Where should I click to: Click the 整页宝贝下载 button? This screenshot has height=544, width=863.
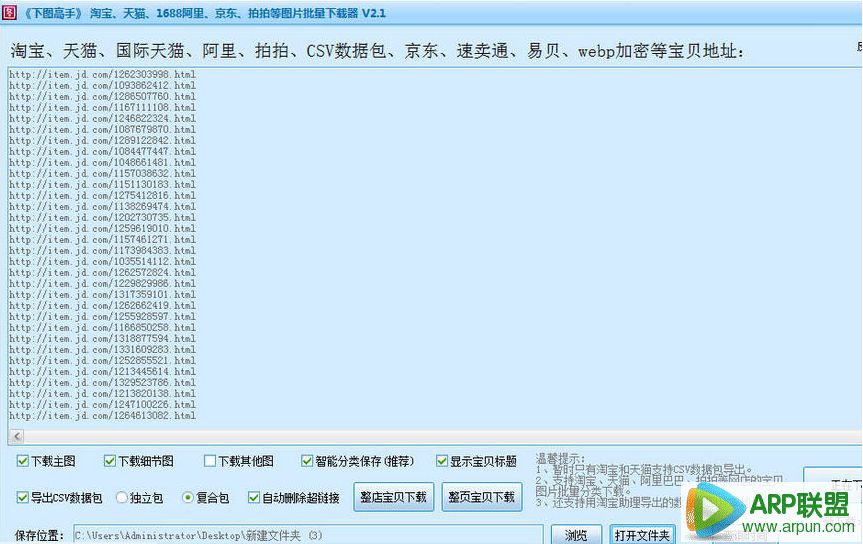(x=482, y=497)
